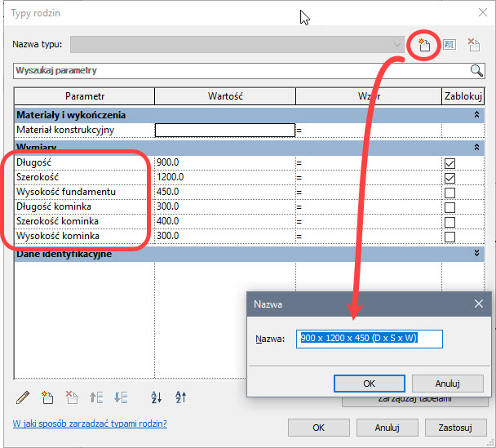Click the Nazwa text input field
Image resolution: width=496 pixels, height=448 pixels.
tap(370, 339)
